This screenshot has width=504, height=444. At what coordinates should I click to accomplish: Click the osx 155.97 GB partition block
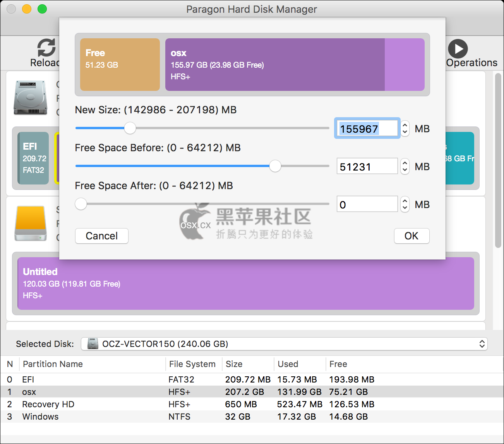pos(295,65)
